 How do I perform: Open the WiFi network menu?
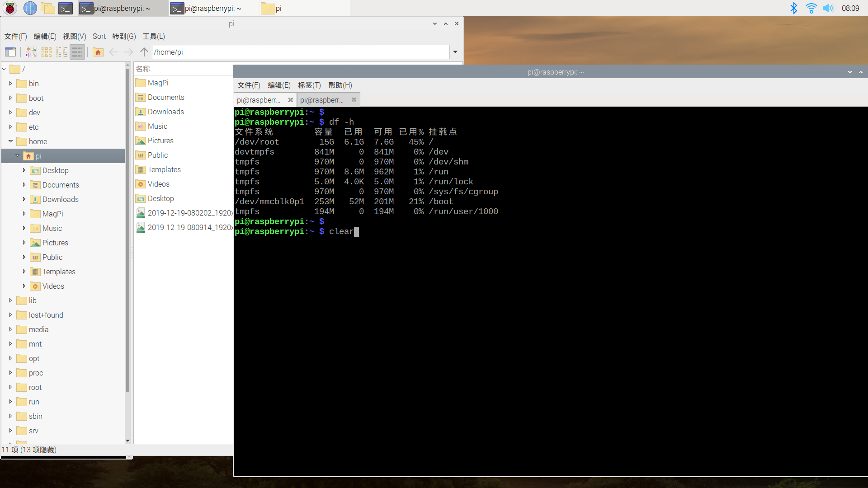point(811,8)
